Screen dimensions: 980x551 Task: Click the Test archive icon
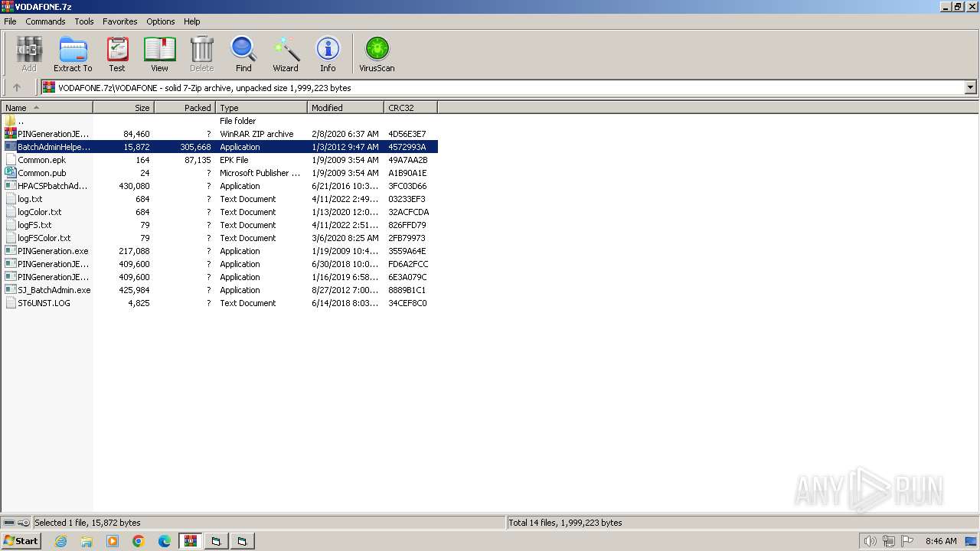pos(117,54)
